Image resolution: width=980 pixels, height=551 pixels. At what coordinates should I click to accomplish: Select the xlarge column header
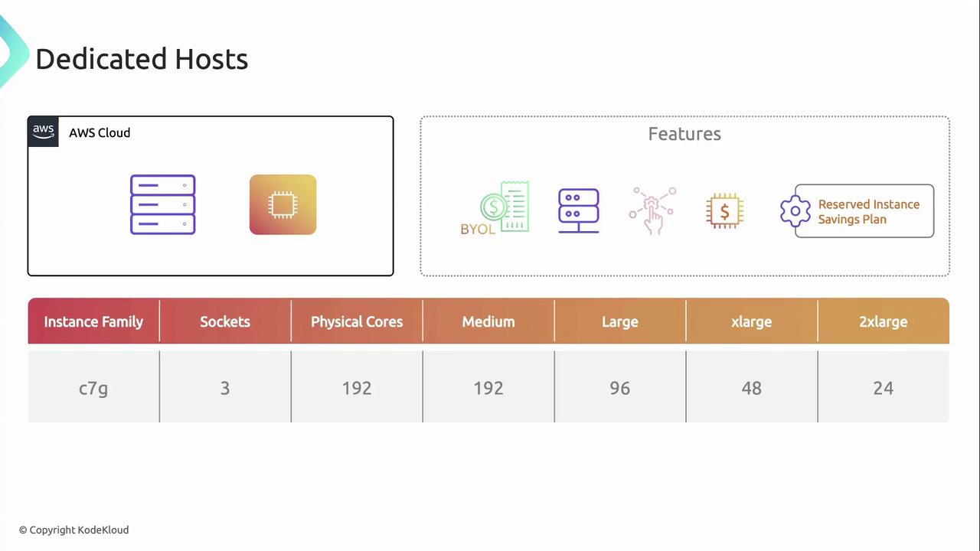click(x=752, y=321)
